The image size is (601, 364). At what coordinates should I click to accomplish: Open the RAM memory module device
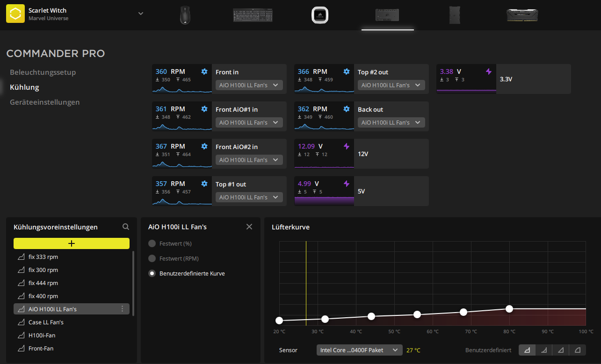click(x=522, y=15)
